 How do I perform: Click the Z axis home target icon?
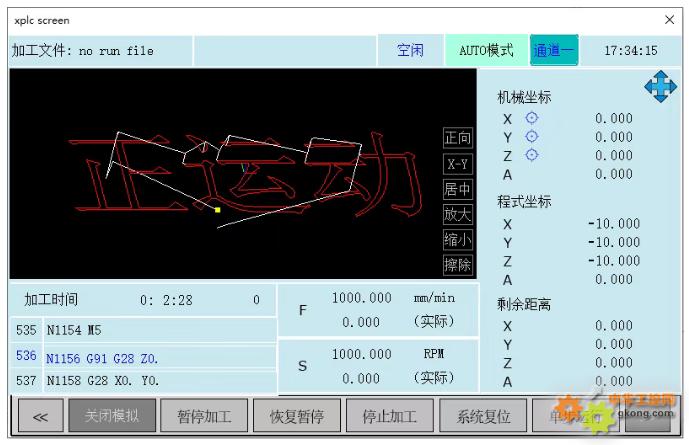tap(532, 154)
